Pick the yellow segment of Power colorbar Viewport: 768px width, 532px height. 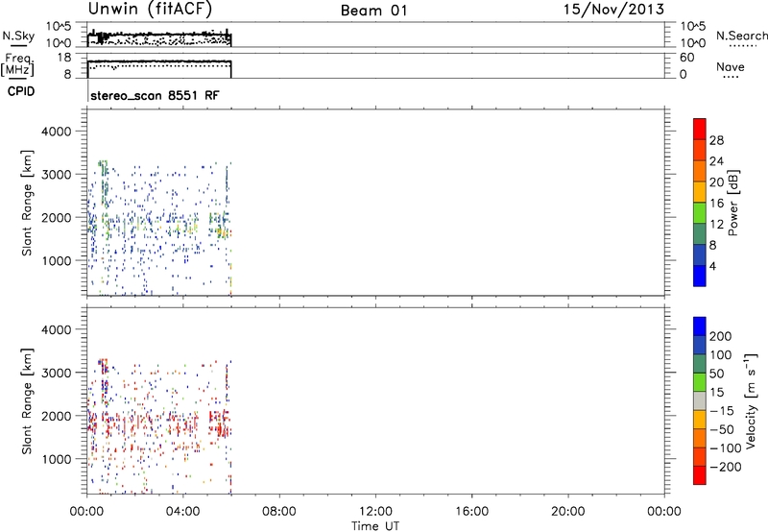700,191
